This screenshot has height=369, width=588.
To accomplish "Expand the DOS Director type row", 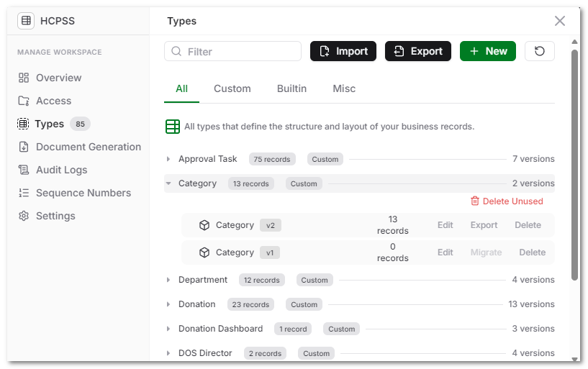I will [168, 353].
